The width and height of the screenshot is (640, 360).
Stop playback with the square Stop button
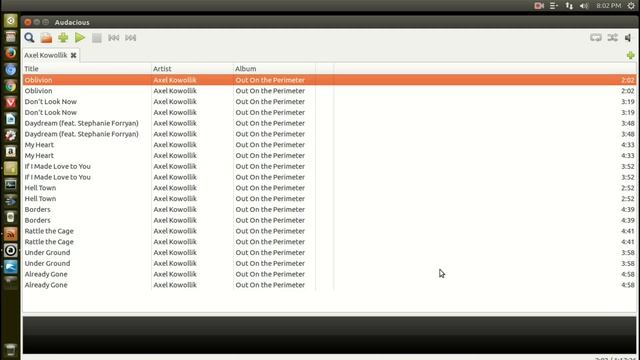pos(97,38)
